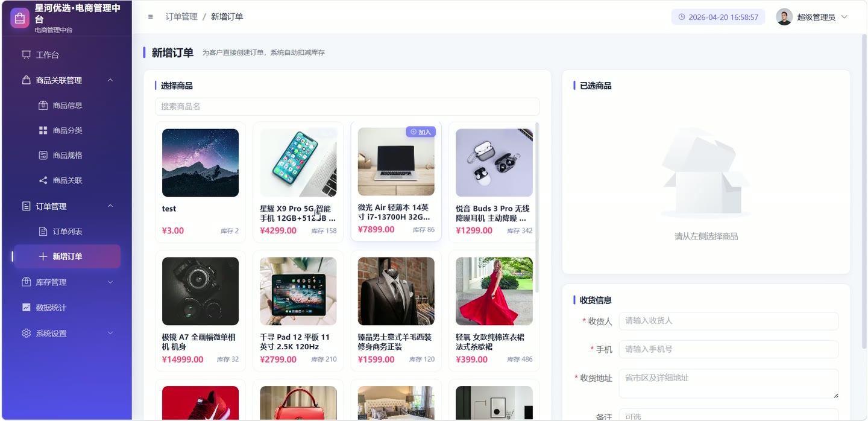Click the 商品分类 grid icon
The height and width of the screenshot is (421, 868).
[x=43, y=130]
